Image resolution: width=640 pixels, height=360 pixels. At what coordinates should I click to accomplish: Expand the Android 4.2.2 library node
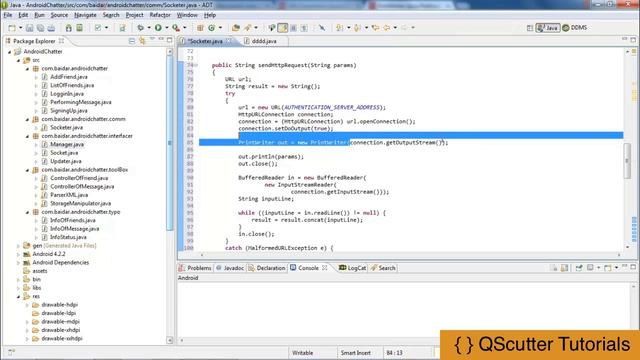[18, 254]
